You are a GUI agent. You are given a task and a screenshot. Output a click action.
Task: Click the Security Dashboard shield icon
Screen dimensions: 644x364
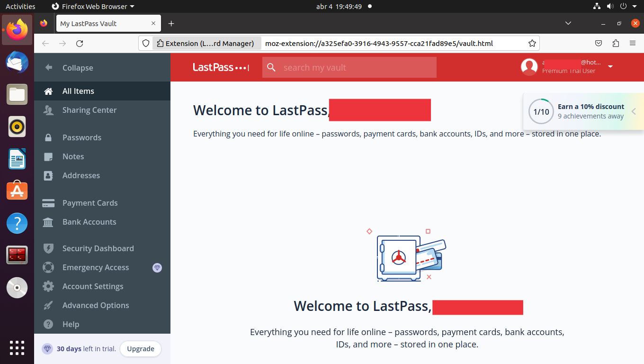point(48,248)
